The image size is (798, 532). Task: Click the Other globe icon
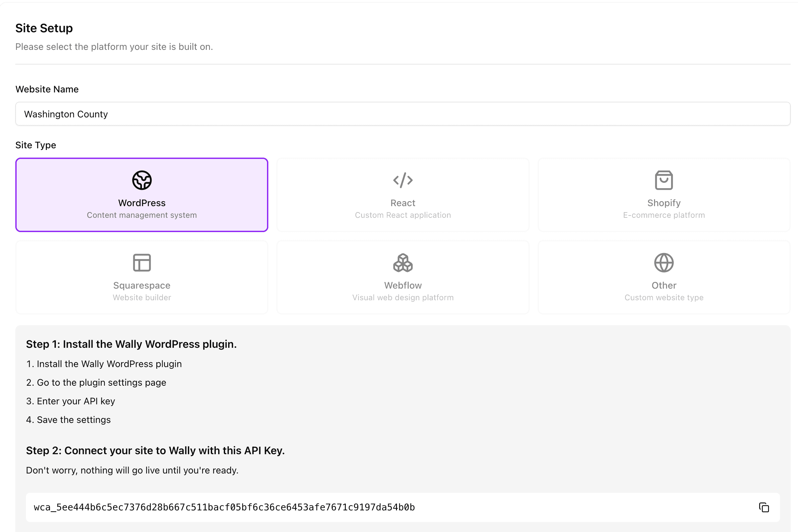click(x=664, y=263)
